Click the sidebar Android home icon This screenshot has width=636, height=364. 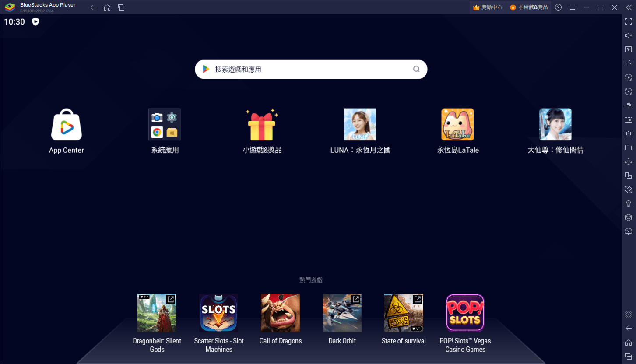pos(629,343)
